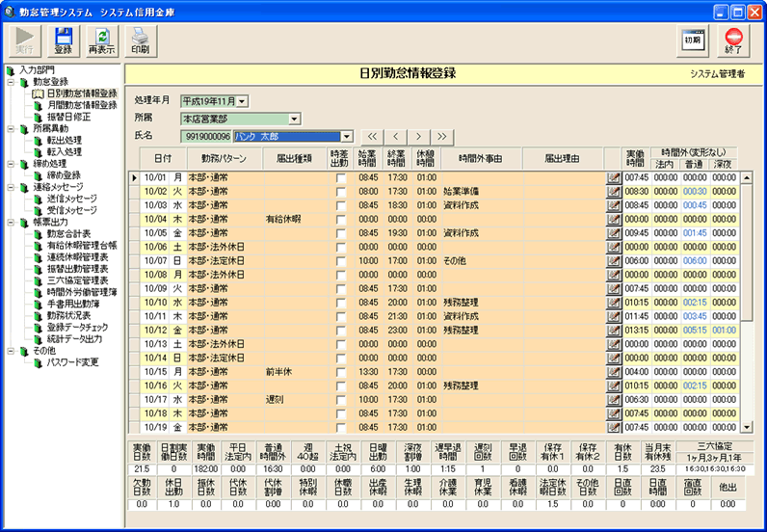This screenshot has width=767, height=532.
Task: Click book icon beside 統計データ出力
Action: point(38,339)
